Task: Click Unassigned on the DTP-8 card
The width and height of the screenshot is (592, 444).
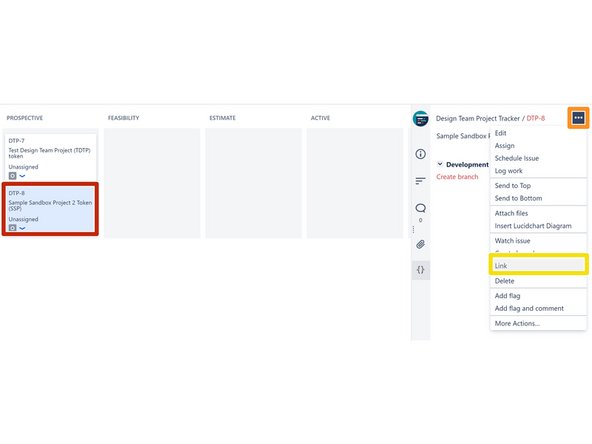Action: click(23, 219)
